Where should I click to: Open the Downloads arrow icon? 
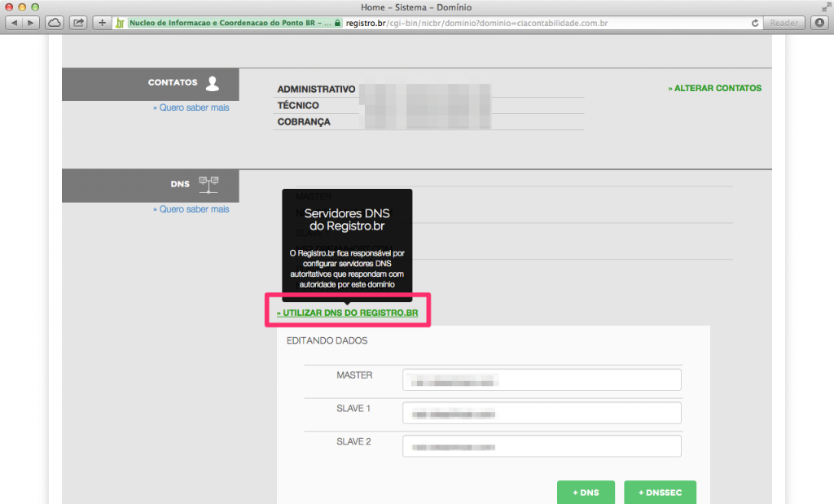[819, 23]
